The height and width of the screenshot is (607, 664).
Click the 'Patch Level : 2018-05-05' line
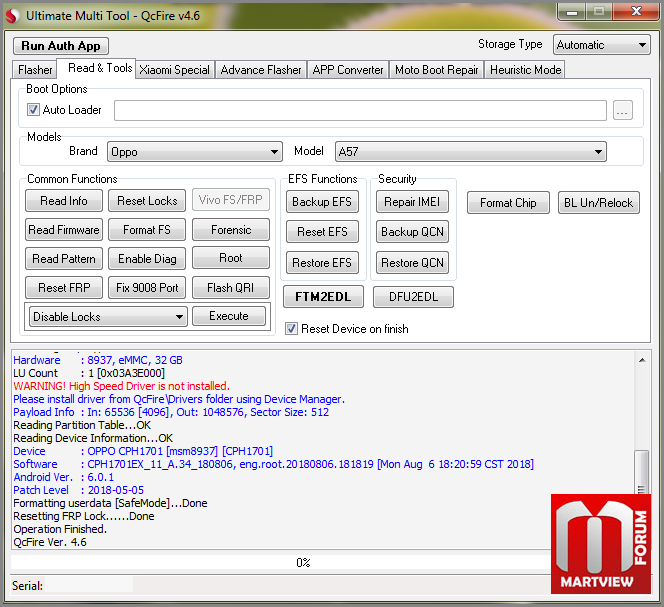[x=79, y=490]
